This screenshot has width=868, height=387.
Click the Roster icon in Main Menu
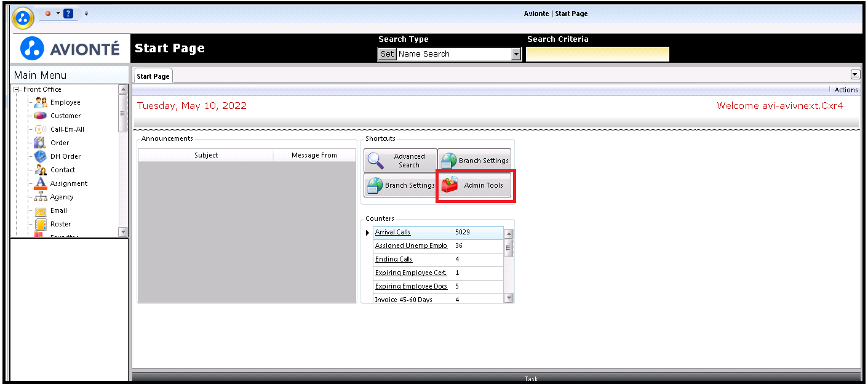(41, 224)
